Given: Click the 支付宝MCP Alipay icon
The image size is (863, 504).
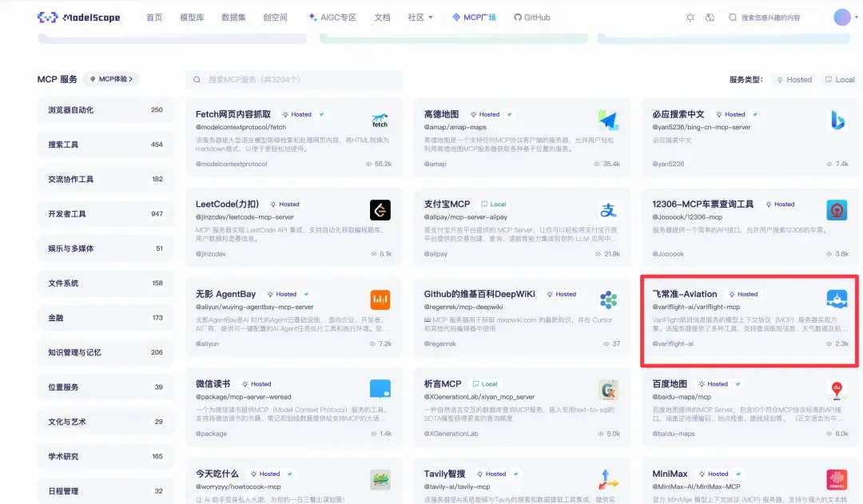Looking at the screenshot, I should click(608, 210).
